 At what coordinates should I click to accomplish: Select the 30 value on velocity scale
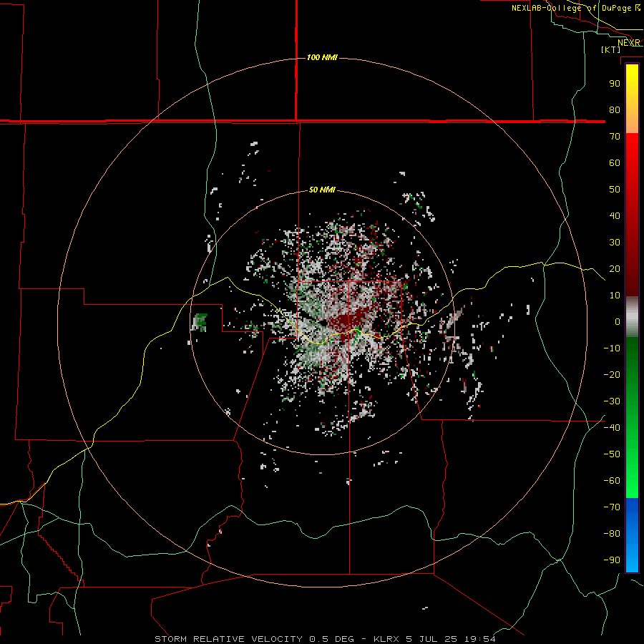615,243
